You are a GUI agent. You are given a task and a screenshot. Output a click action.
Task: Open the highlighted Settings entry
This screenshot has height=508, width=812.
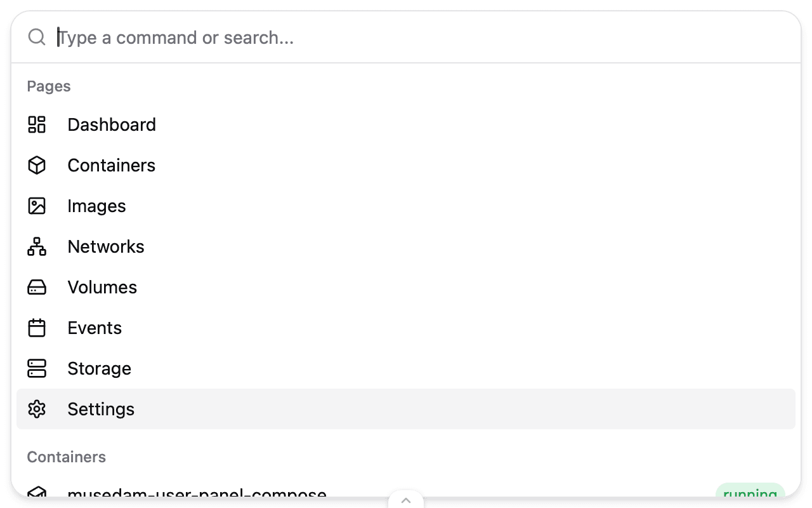point(101,410)
